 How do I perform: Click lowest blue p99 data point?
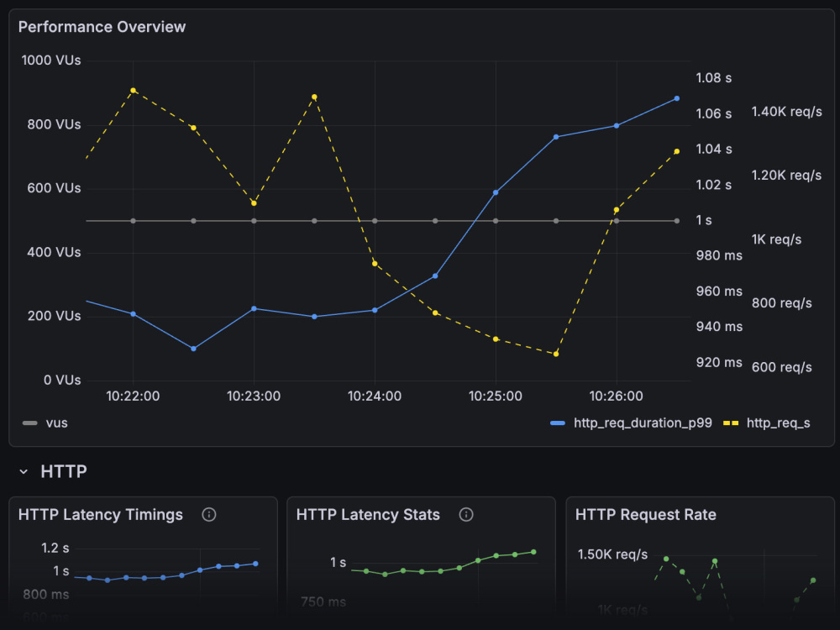coord(194,349)
